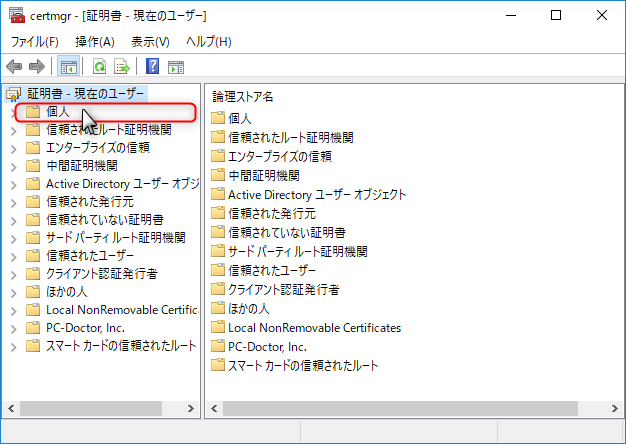Select ほかの人 folder in the left tree
The height and width of the screenshot is (444, 626).
pyautogui.click(x=68, y=292)
